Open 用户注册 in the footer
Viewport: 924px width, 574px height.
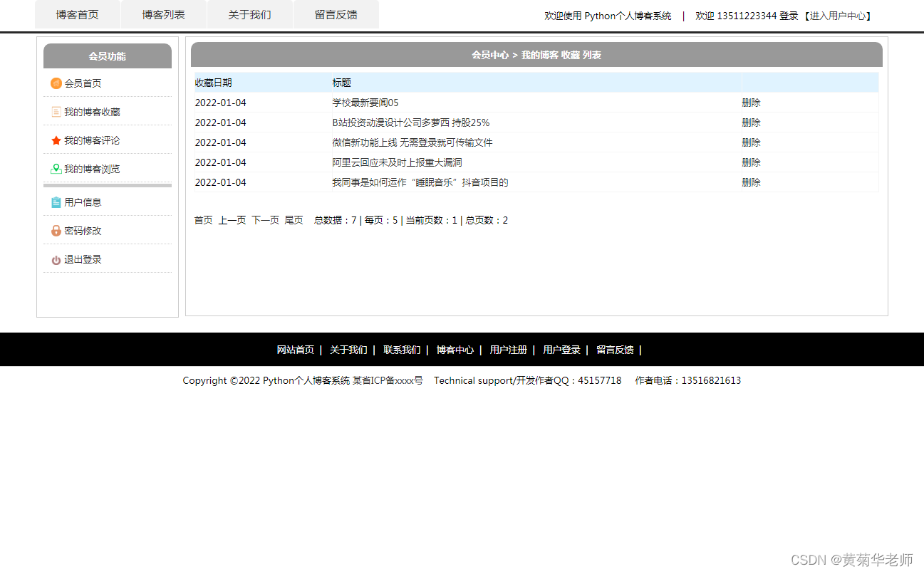tap(508, 349)
